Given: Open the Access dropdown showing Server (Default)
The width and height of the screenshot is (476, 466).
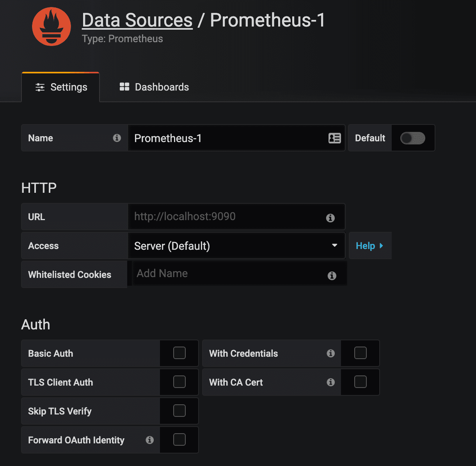Looking at the screenshot, I should click(236, 246).
